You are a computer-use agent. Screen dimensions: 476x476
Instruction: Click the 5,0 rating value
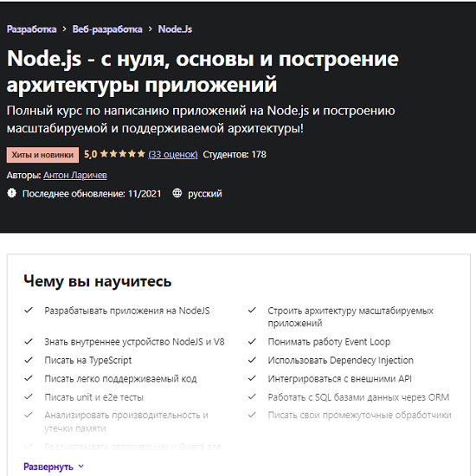(x=91, y=154)
